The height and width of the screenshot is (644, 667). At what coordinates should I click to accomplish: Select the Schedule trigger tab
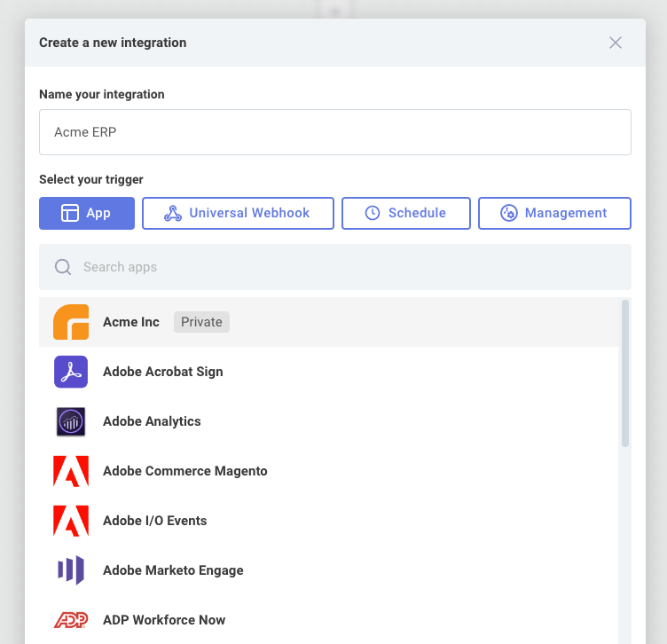[x=406, y=213]
